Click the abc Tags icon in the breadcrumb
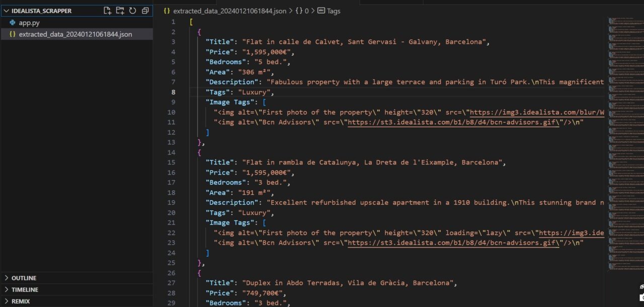The image size is (644, 307). click(x=320, y=11)
